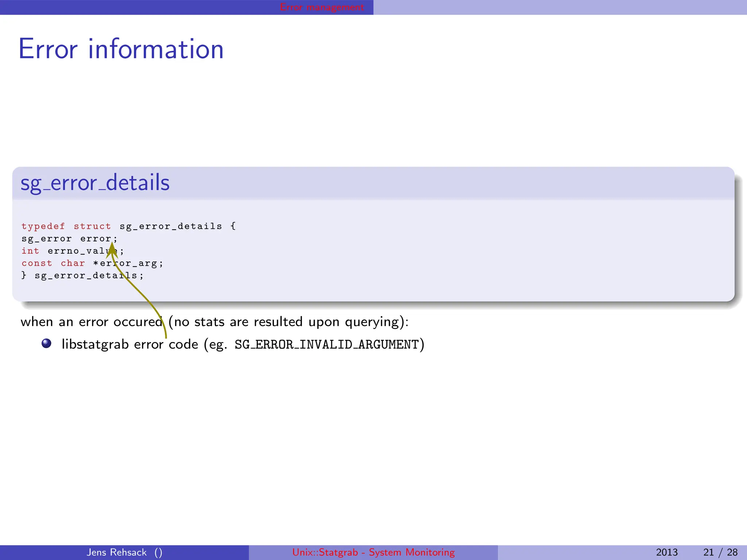747x560 pixels.
Task: Click the '21 / 28' page counter
Action: pyautogui.click(x=720, y=552)
